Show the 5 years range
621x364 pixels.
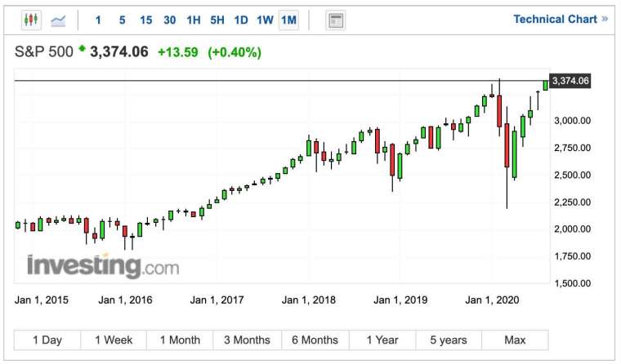[x=449, y=340]
